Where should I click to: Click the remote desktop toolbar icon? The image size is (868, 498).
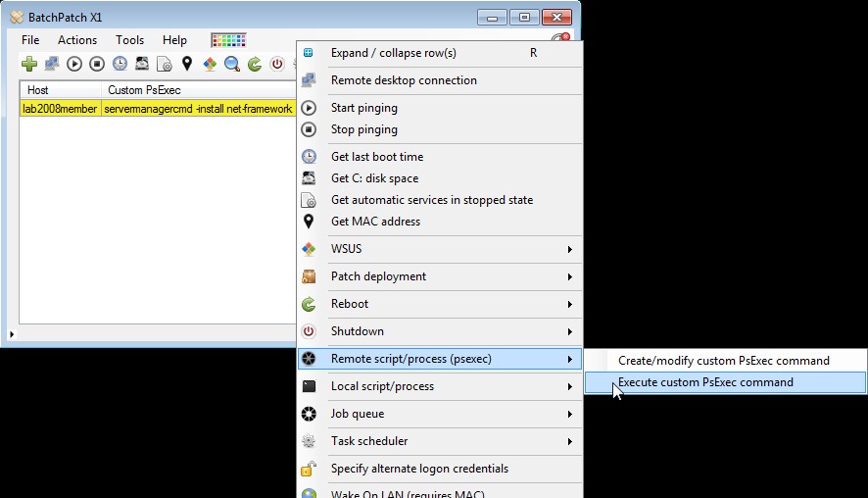click(x=52, y=64)
